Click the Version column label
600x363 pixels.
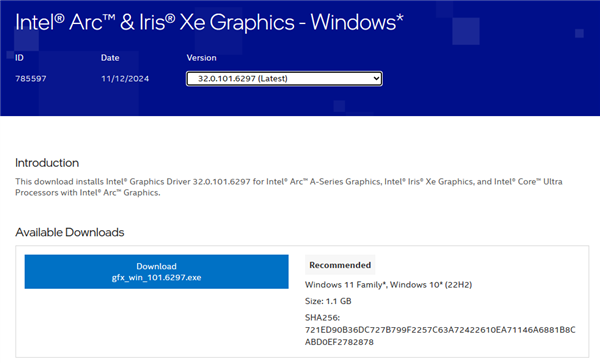pyautogui.click(x=201, y=58)
